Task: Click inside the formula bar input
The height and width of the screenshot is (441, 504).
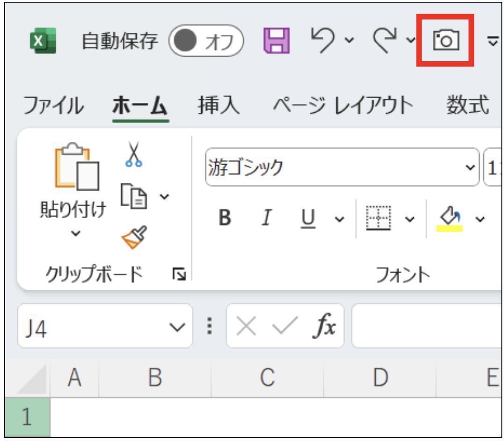Action: (427, 326)
